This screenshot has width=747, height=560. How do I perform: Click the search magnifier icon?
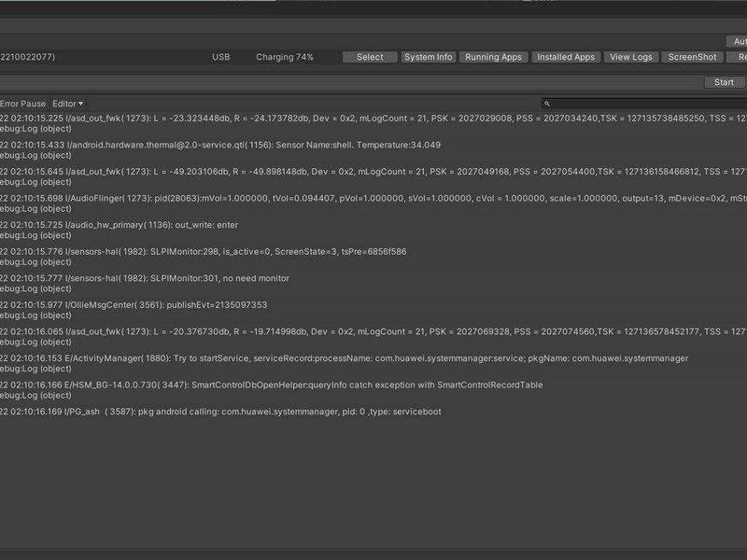point(547,104)
